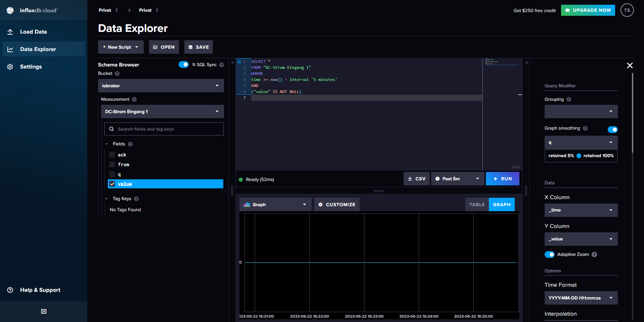Viewport: 644px width, 322px height.
Task: Open the Y Column _value dropdown
Action: point(581,239)
